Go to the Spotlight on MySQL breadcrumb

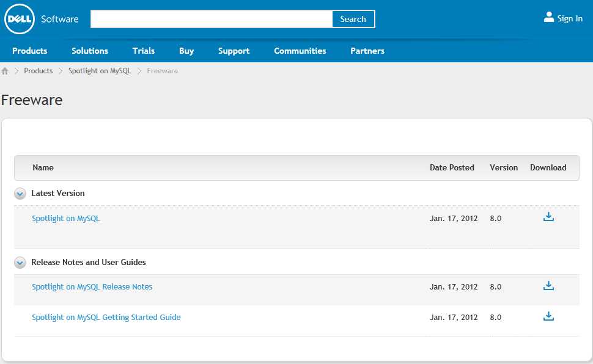(100, 71)
